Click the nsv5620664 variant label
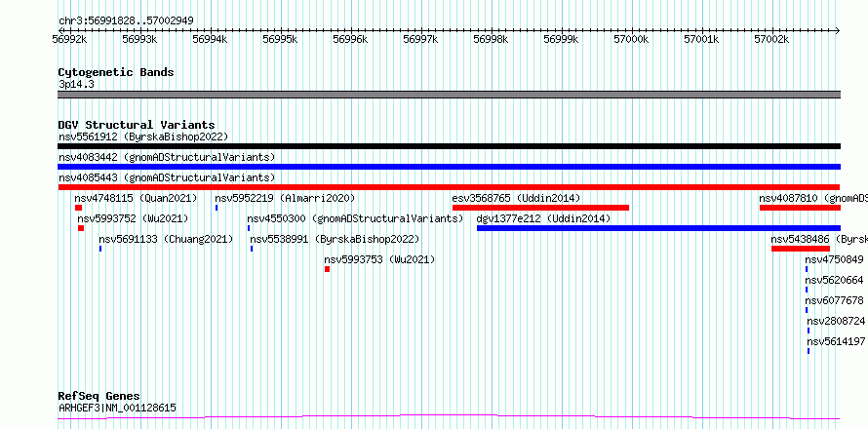Screen dimensions: 868x429 (834, 280)
